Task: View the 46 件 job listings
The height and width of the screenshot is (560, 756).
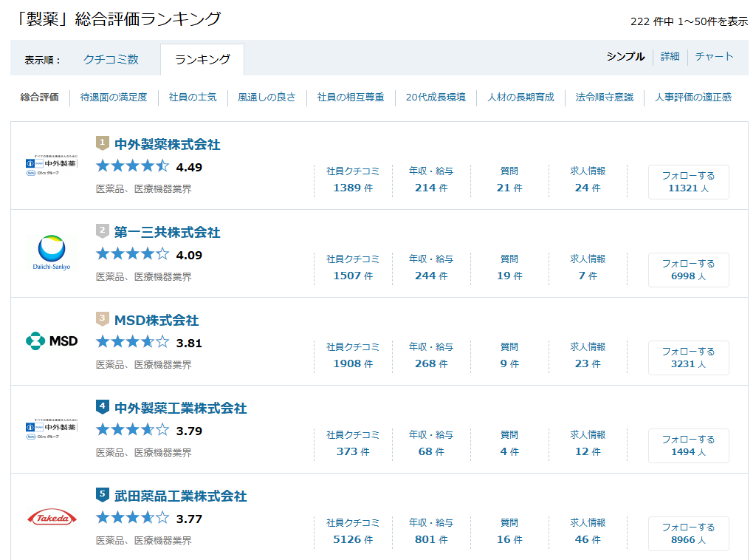Action: (588, 539)
